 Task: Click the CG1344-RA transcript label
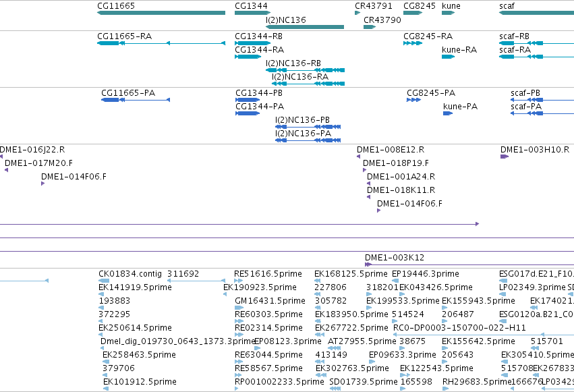coord(260,50)
